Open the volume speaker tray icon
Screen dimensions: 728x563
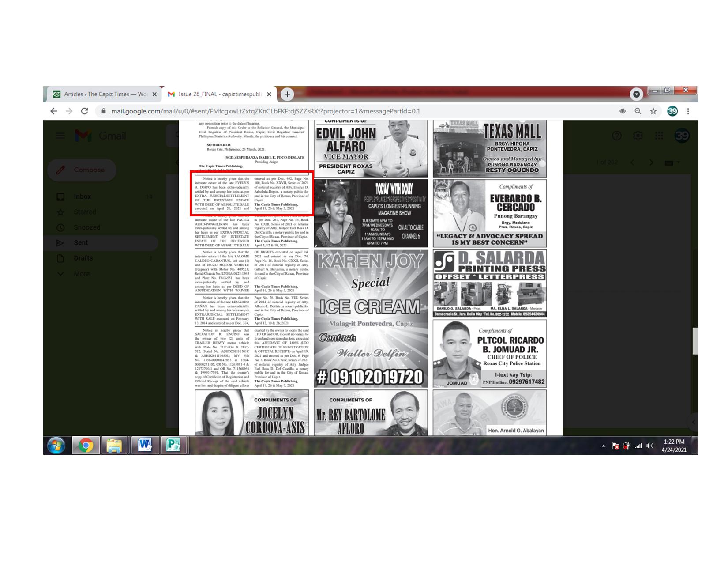coord(650,446)
